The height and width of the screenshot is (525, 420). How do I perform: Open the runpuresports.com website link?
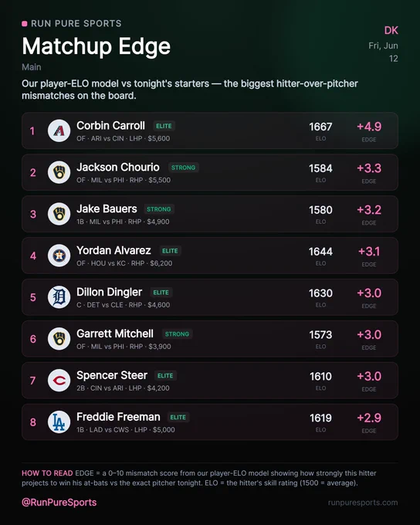[x=363, y=503]
